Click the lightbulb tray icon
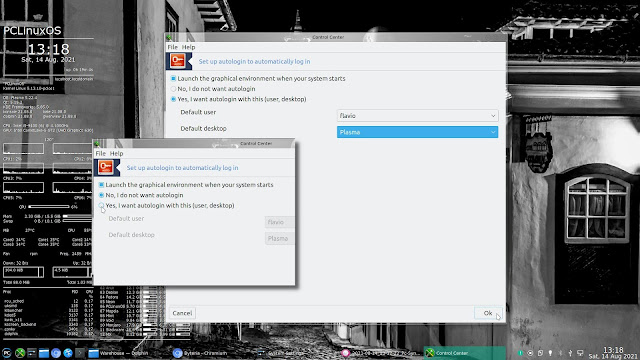640x360 pixels. pos(550,353)
